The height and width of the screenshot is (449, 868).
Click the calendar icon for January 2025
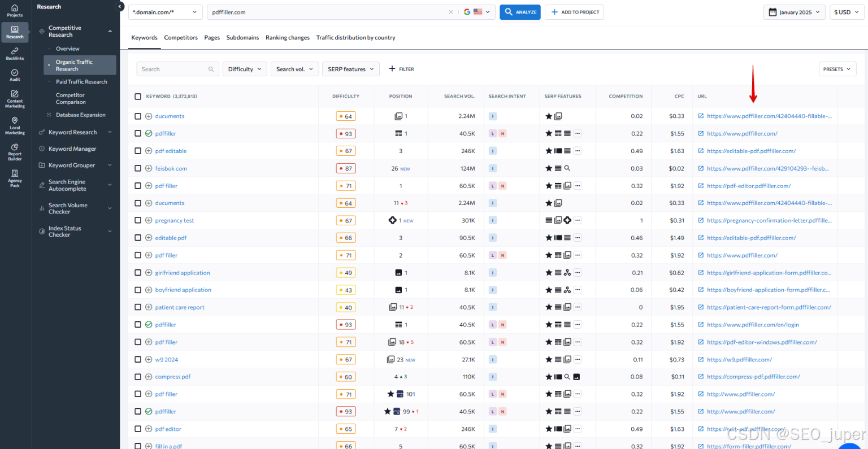point(772,12)
